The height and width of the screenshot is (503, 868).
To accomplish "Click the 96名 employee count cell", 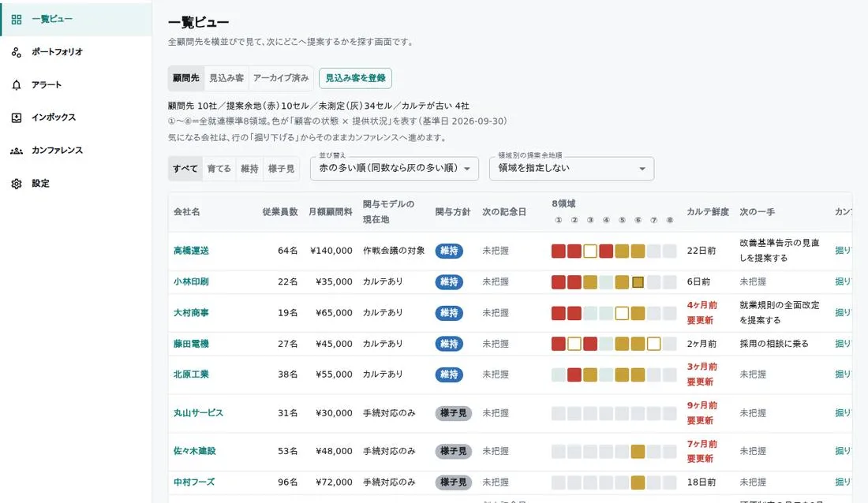I will 288,482.
